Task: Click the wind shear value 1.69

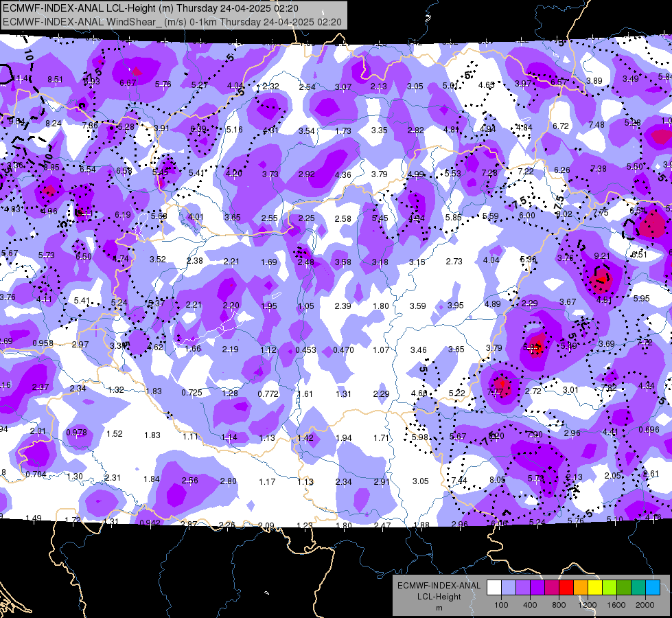Action: click(268, 262)
